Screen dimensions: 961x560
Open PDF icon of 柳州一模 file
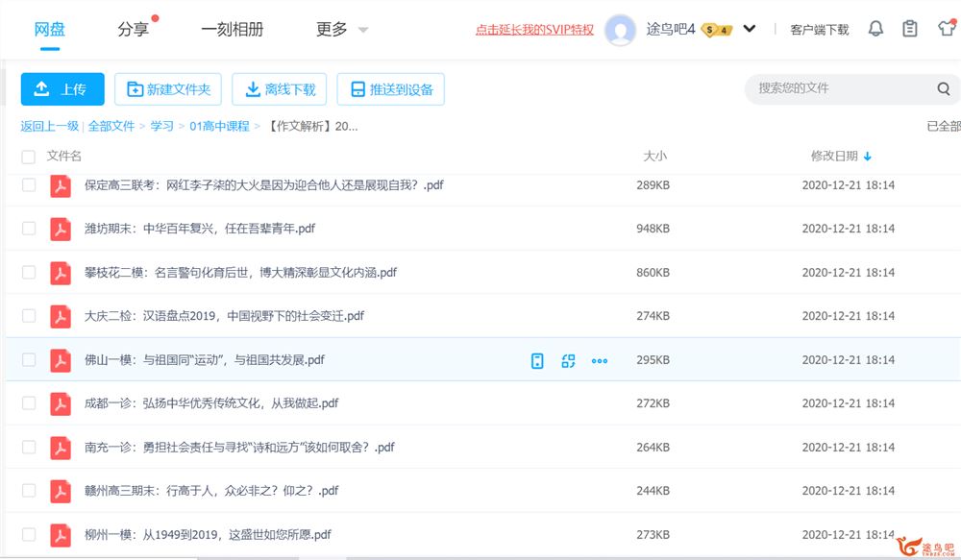point(60,535)
